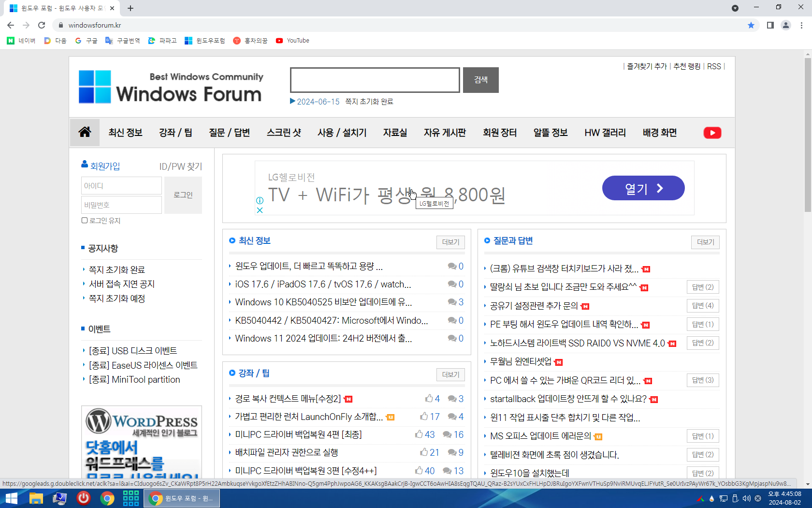Click the 추천 랭킹 link

(687, 66)
